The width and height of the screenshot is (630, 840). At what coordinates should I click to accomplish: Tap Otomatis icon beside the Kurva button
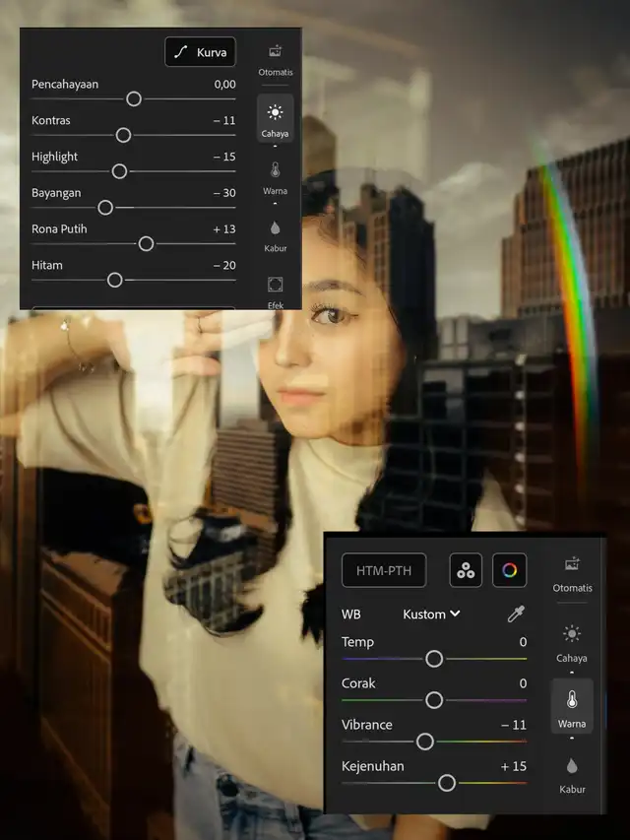pos(275,58)
